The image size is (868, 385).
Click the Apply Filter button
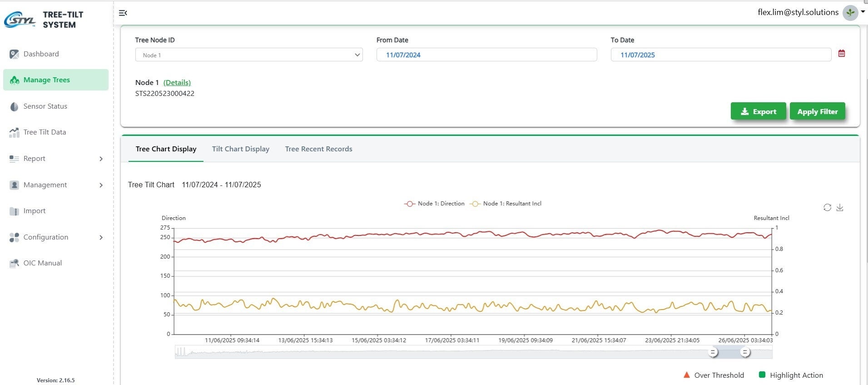tap(817, 111)
